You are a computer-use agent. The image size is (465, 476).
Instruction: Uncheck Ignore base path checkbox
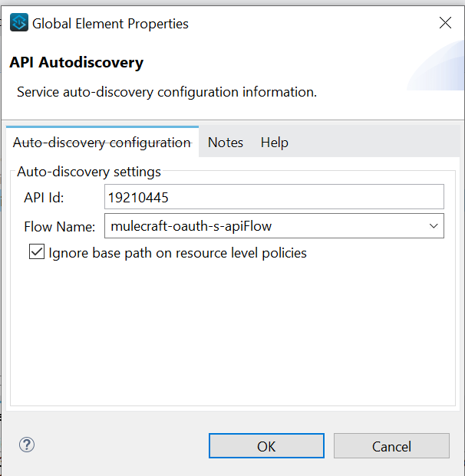click(36, 252)
